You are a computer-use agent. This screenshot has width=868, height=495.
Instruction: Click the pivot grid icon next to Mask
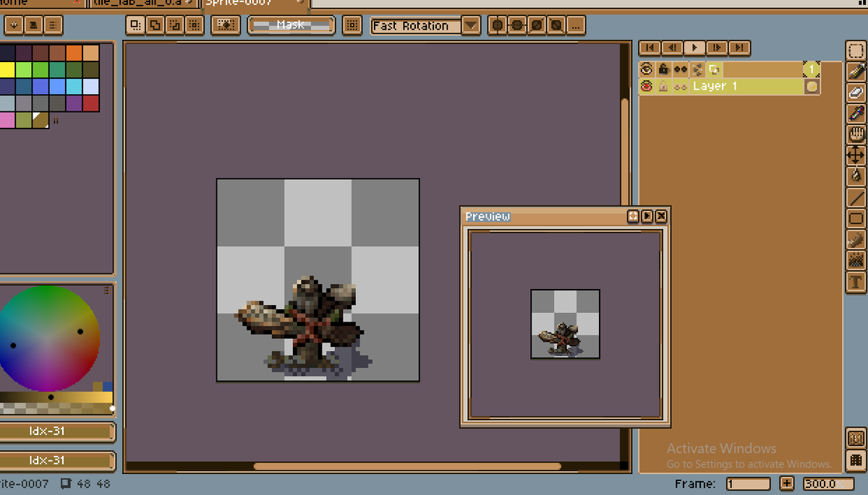coord(352,25)
